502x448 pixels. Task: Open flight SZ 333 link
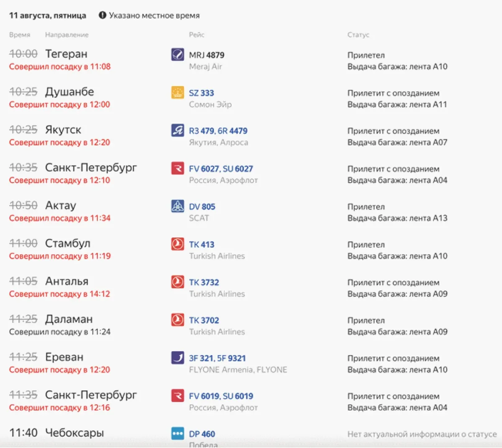(x=201, y=93)
